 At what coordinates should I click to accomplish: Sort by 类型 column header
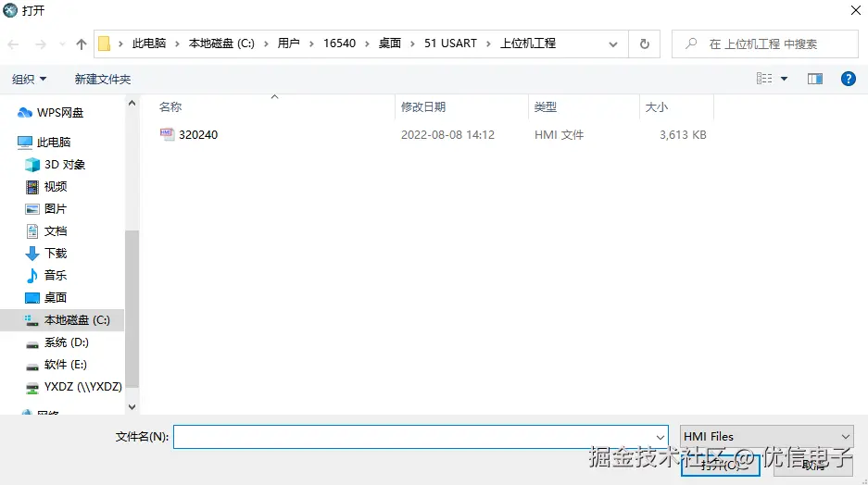[x=546, y=107]
